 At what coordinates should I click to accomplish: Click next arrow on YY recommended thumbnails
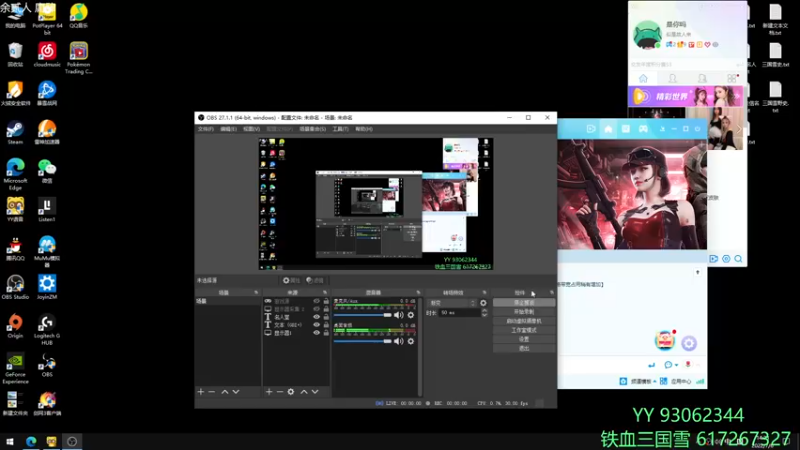tap(738, 129)
